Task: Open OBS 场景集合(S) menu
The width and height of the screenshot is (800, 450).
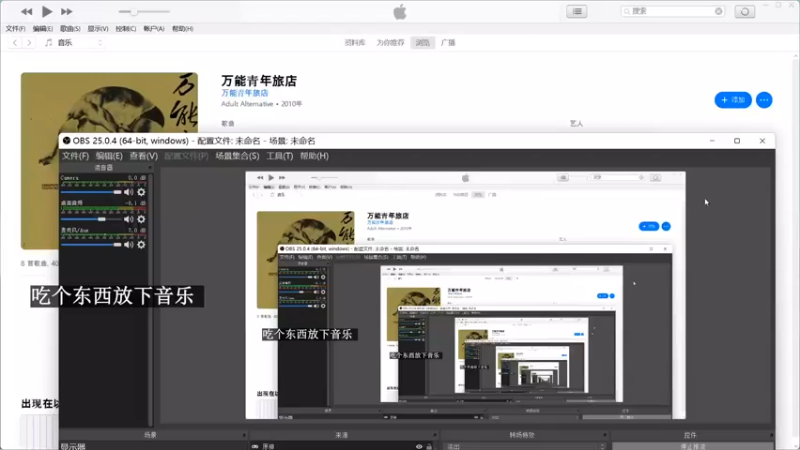Action: [237, 156]
